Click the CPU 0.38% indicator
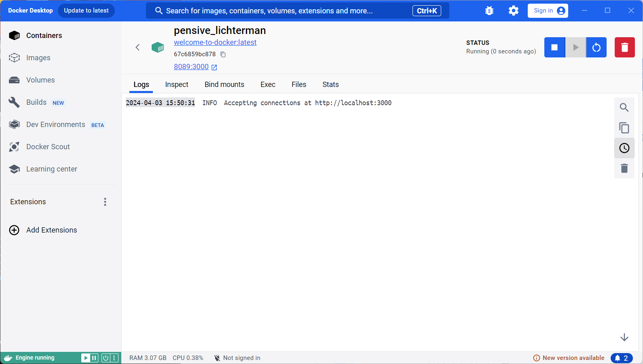 (188, 358)
